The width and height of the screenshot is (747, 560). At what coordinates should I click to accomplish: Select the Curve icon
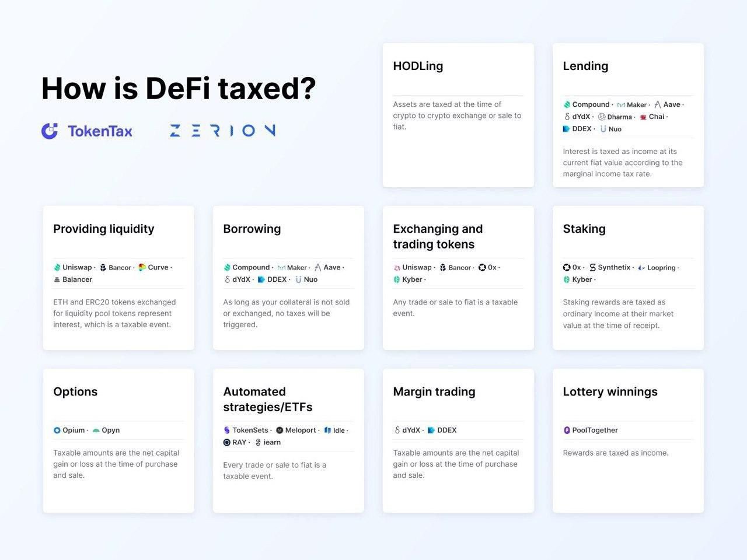coord(142,267)
